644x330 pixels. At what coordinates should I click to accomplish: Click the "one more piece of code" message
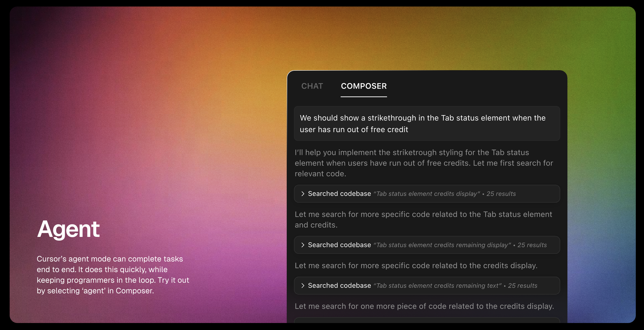(x=424, y=306)
